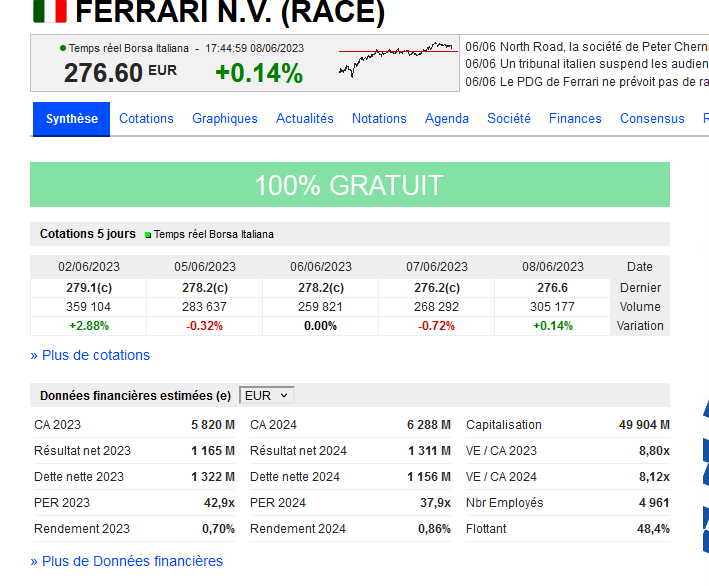709x586 pixels.
Task: Click the CA 2023 value 5 820 M
Action: click(x=213, y=425)
